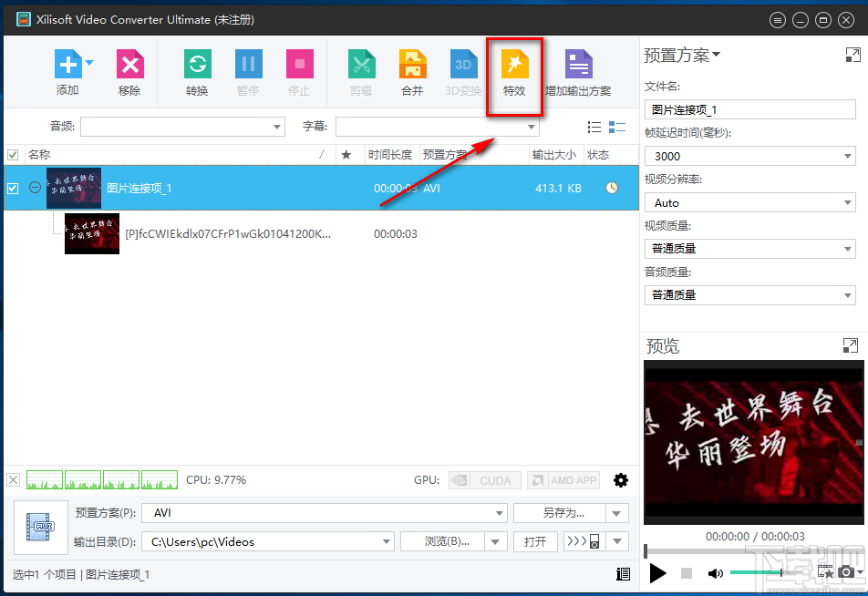
Task: Uncheck the 图片连接项_1 list checkbox
Action: click(x=13, y=188)
